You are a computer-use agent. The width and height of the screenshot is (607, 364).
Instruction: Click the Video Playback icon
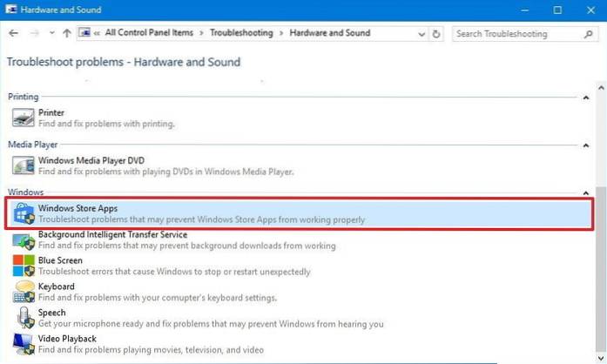pyautogui.click(x=22, y=344)
